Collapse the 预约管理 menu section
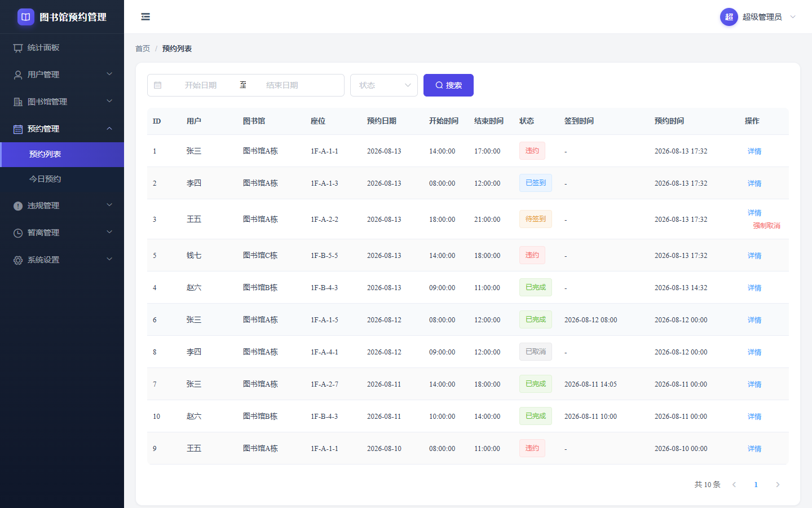The height and width of the screenshot is (508, 812). pos(109,129)
